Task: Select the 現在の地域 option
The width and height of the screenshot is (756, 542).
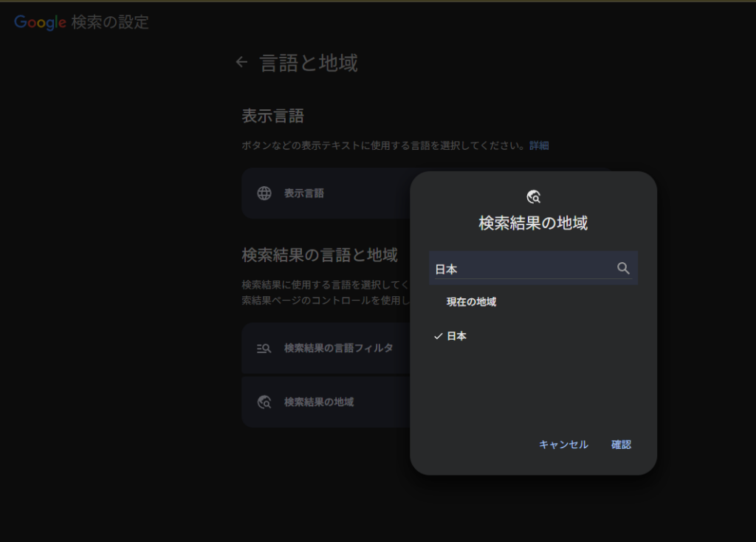Action: coord(471,302)
